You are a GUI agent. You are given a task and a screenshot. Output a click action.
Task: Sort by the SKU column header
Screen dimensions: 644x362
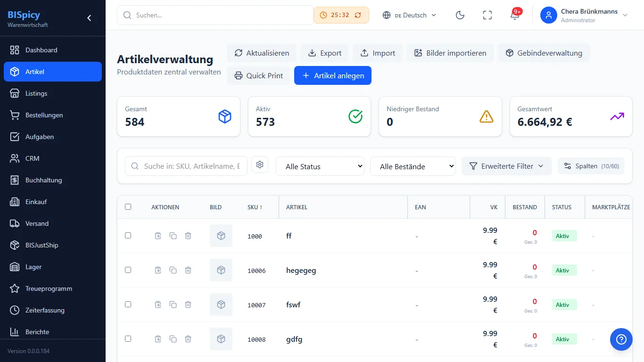tap(255, 207)
